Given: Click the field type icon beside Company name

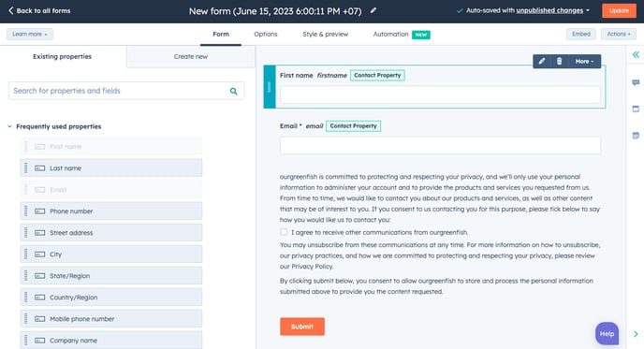Looking at the screenshot, I should click(x=40, y=341).
